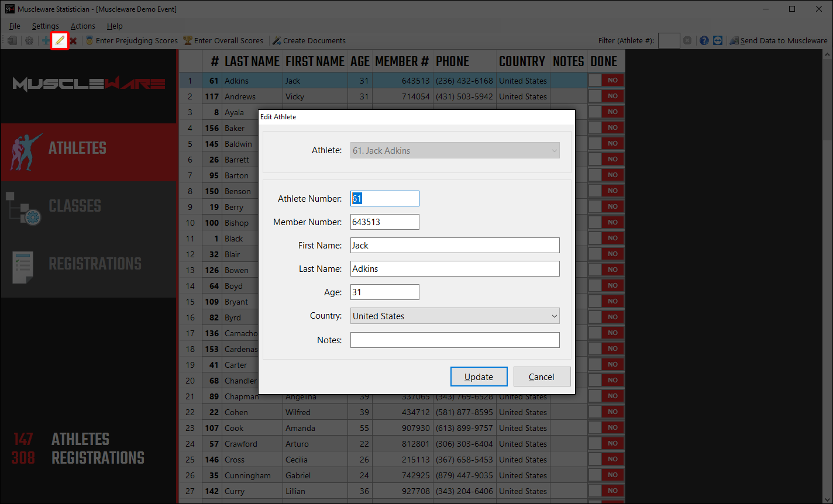Screen dimensions: 833x504
Task: Clear the athlete number filter with gray X
Action: 687,40
